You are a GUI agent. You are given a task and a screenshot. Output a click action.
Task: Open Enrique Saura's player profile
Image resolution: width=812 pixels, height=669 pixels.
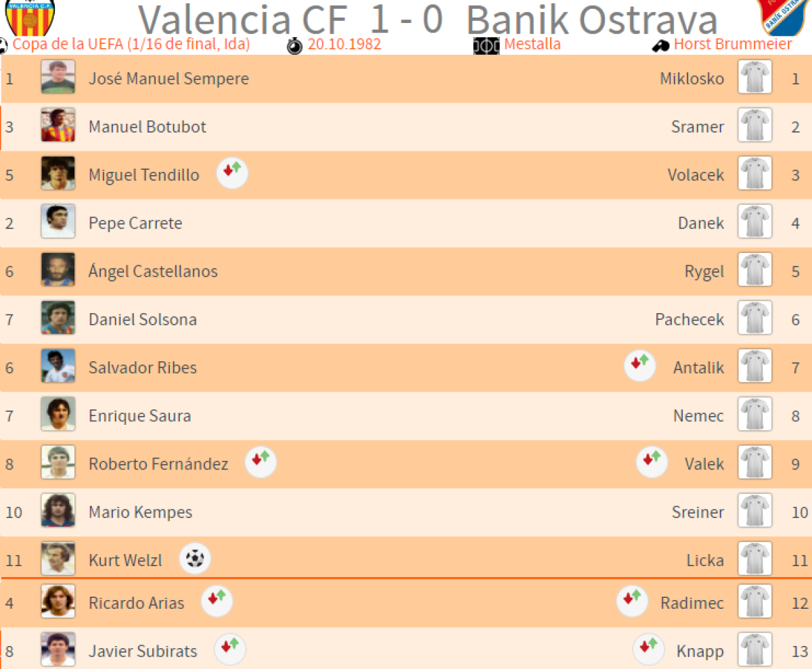click(x=139, y=415)
